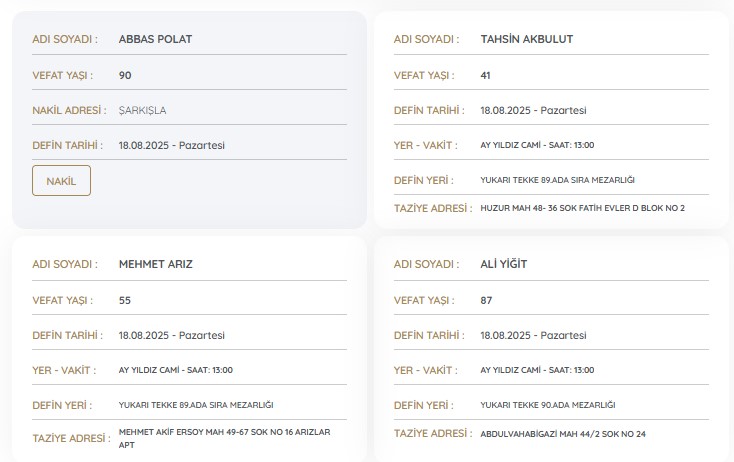Click Mehmet Arız's AY YILDIZ CAMİ time entry

175,370
